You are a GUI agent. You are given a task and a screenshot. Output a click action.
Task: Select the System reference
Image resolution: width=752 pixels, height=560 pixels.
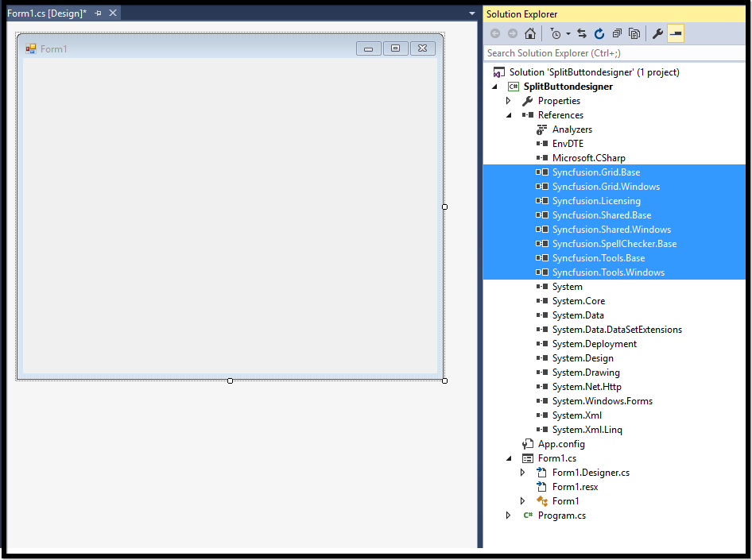567,287
